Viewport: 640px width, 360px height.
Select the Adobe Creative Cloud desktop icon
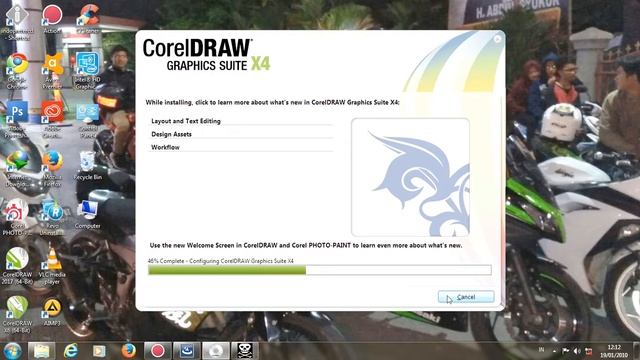click(52, 120)
